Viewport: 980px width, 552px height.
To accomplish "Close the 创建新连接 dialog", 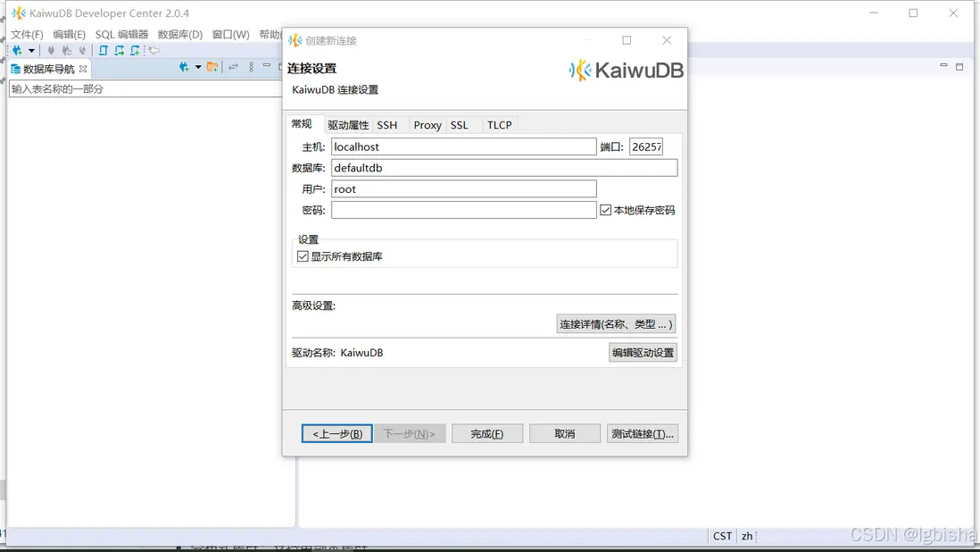I will coord(667,40).
